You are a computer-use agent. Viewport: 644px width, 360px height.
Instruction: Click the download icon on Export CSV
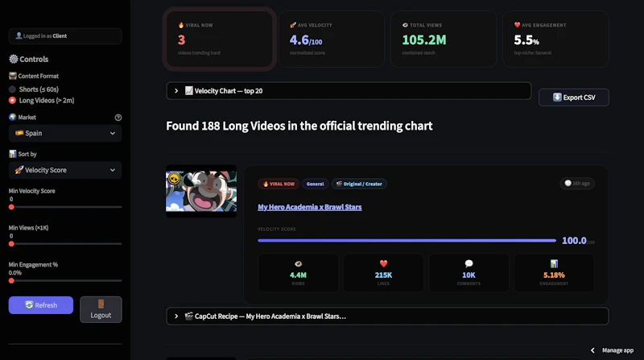pos(557,97)
